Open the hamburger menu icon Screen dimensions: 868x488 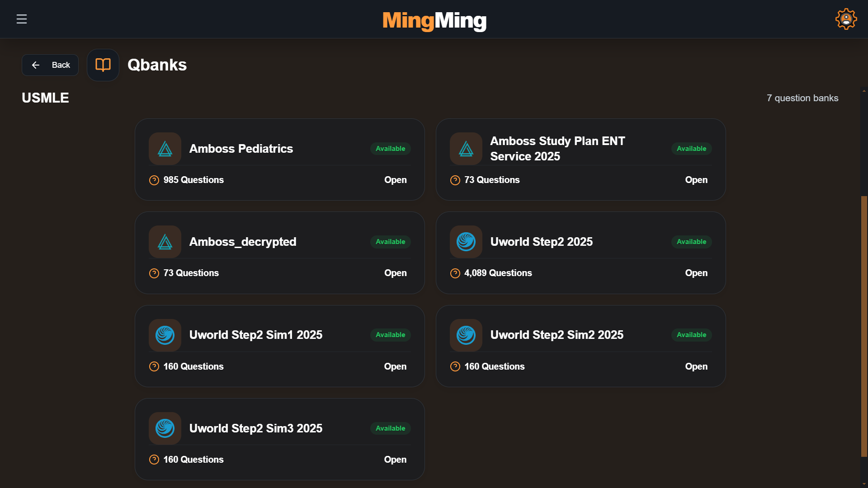22,19
